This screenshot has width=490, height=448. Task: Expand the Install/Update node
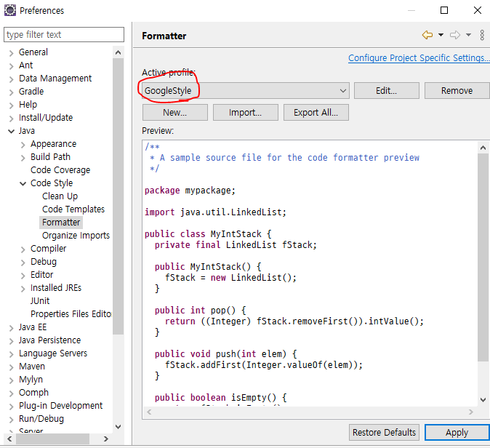(x=11, y=119)
